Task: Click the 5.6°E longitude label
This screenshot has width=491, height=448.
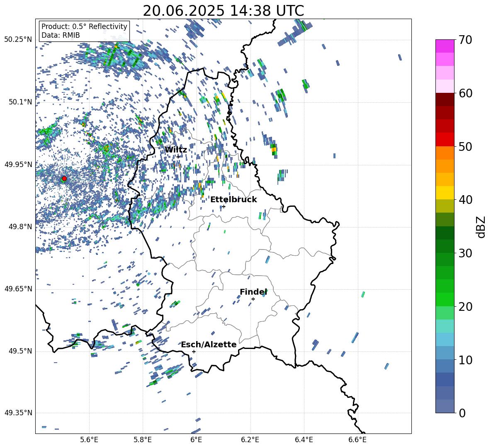Action: coord(89,440)
